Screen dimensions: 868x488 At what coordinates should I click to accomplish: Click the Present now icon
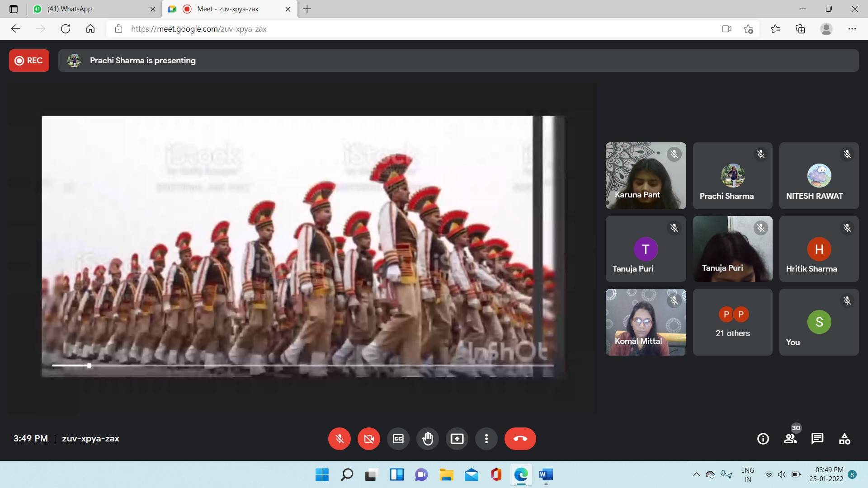tap(457, 439)
